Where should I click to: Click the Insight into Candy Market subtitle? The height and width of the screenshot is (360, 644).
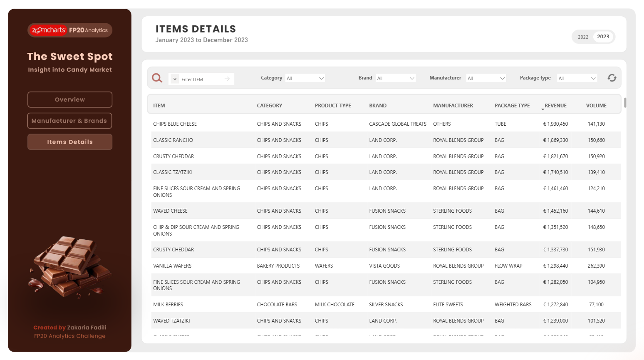click(70, 70)
